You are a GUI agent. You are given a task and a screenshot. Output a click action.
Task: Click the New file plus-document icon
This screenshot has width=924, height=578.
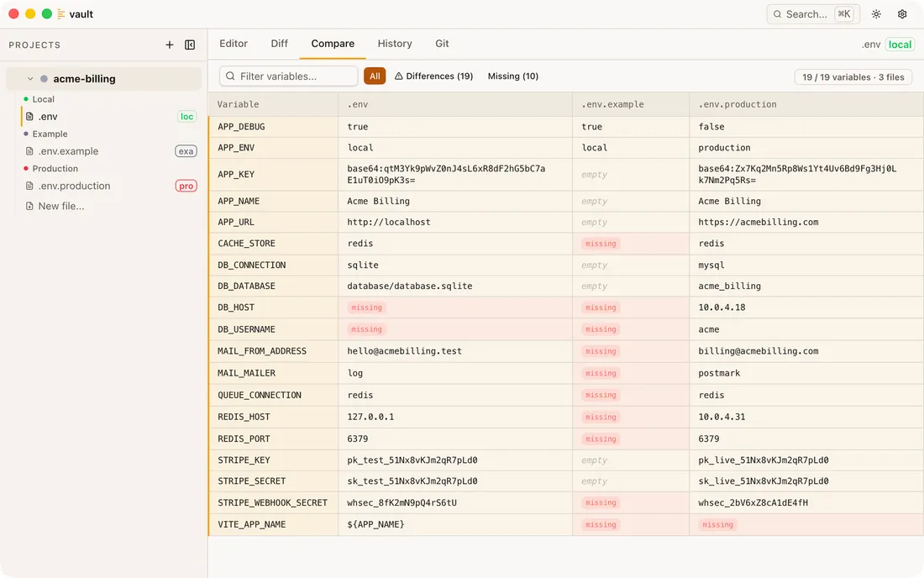click(29, 206)
